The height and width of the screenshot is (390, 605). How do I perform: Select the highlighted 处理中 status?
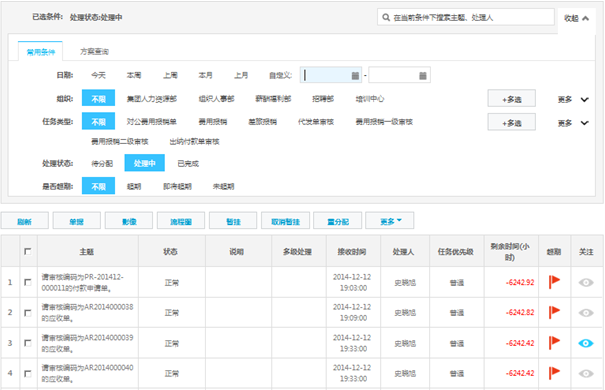(144, 163)
